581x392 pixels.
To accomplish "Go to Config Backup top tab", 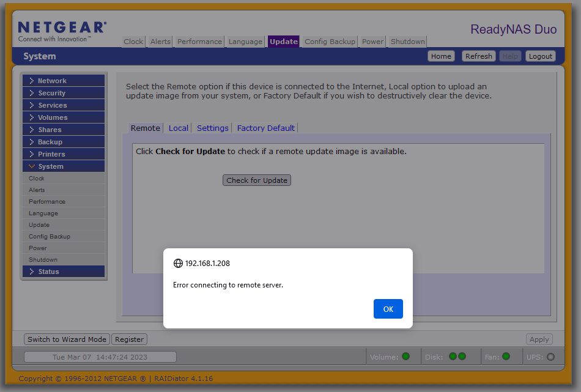I will click(x=330, y=42).
